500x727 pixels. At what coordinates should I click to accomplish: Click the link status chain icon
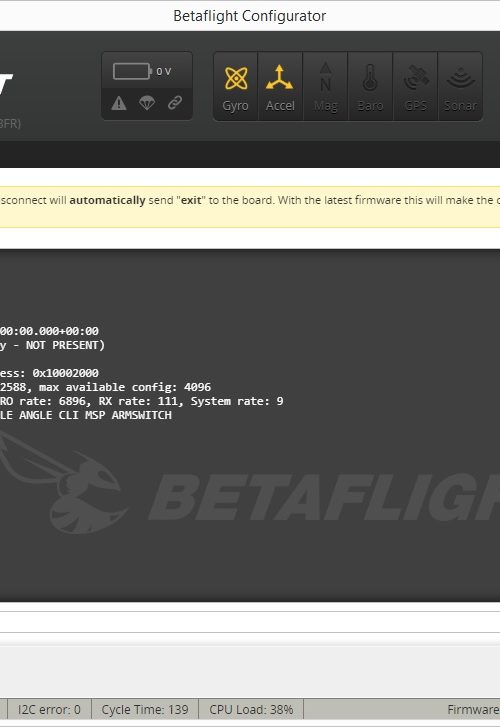(x=175, y=102)
